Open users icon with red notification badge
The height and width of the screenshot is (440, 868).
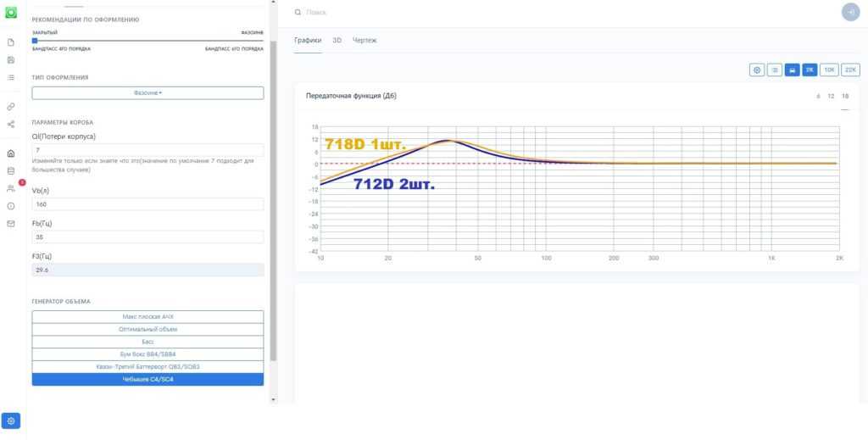pos(11,188)
